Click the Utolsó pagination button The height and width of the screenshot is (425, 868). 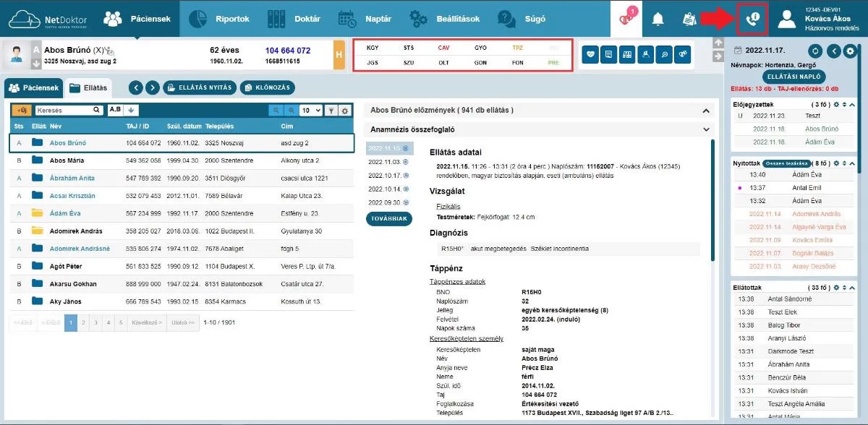pyautogui.click(x=182, y=322)
